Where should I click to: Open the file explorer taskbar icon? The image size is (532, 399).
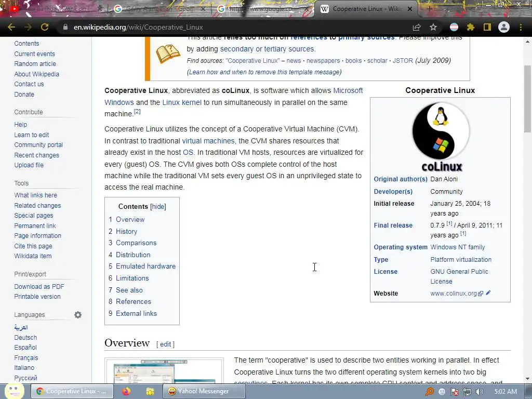tap(150, 391)
